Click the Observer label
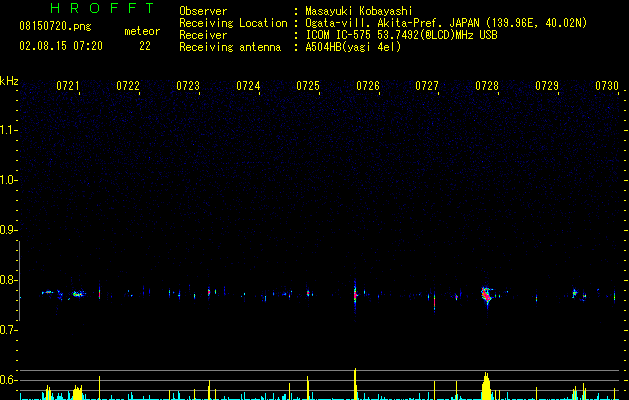This screenshot has height=400, width=629. tap(203, 11)
